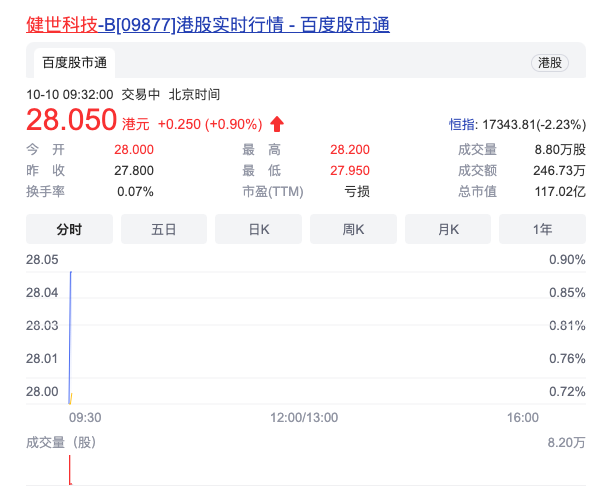Viewport: 613px width, 493px height.
Task: Click the 最低 value 27.950
Action: point(350,170)
